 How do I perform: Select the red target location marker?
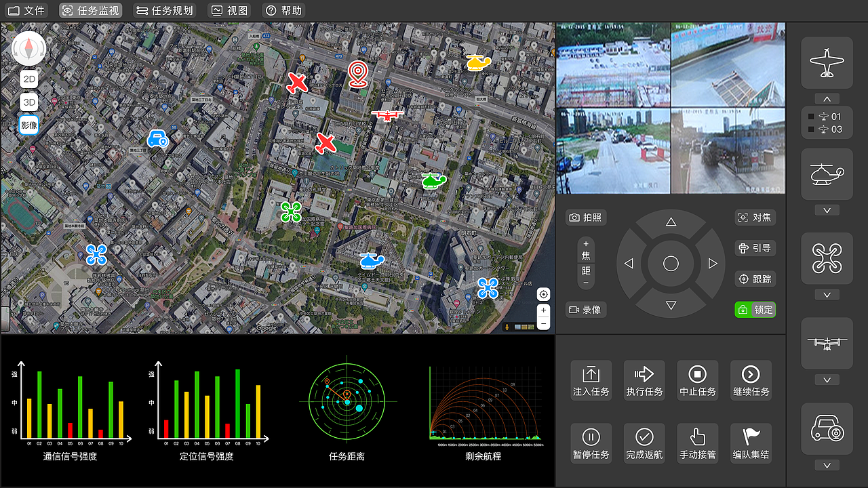357,74
